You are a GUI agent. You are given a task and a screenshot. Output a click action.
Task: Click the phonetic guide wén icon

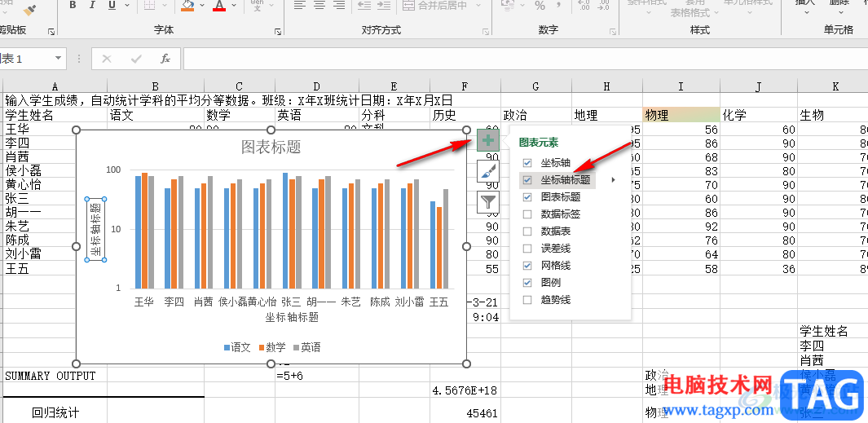(257, 6)
